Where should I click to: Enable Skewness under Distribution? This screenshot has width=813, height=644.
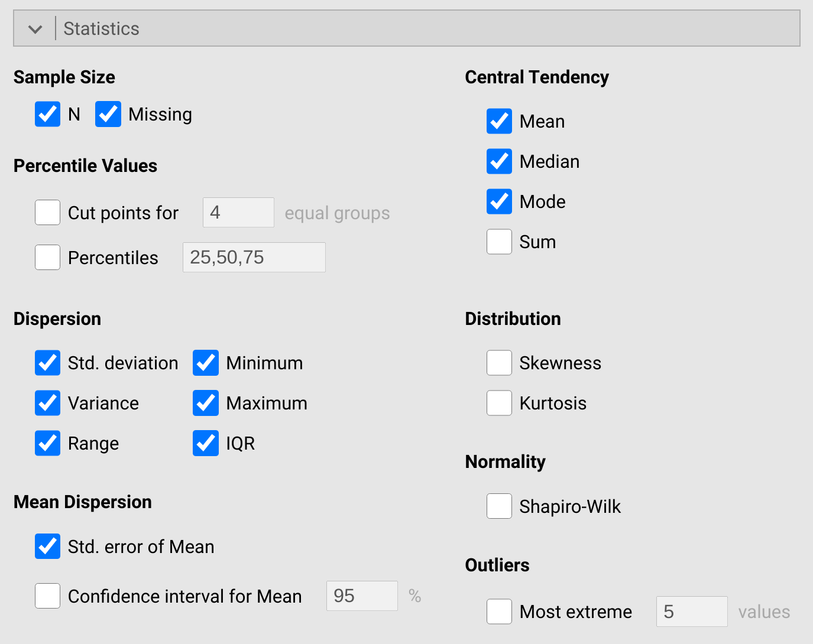coord(499,363)
